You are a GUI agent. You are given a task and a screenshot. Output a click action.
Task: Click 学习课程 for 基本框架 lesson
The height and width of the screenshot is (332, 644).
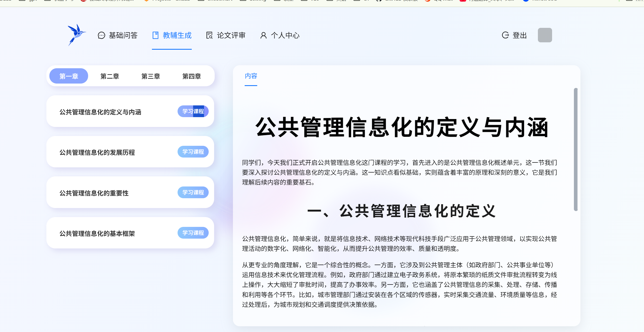click(193, 233)
